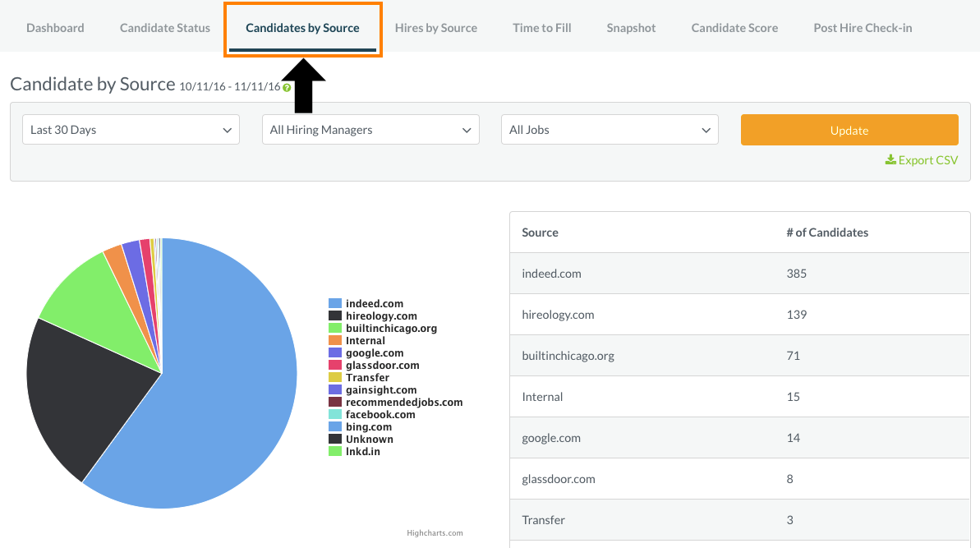Toggle bing.com legend color swatch

click(335, 426)
